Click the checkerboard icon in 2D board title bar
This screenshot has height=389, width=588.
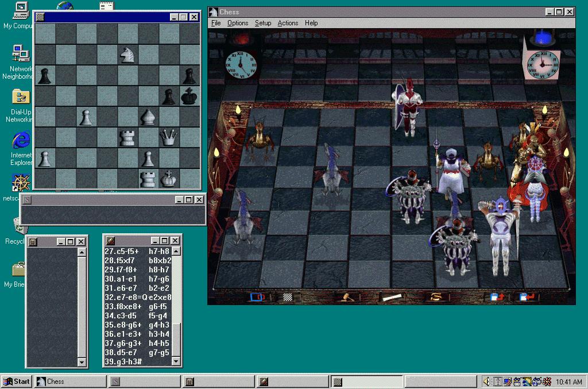pos(40,17)
